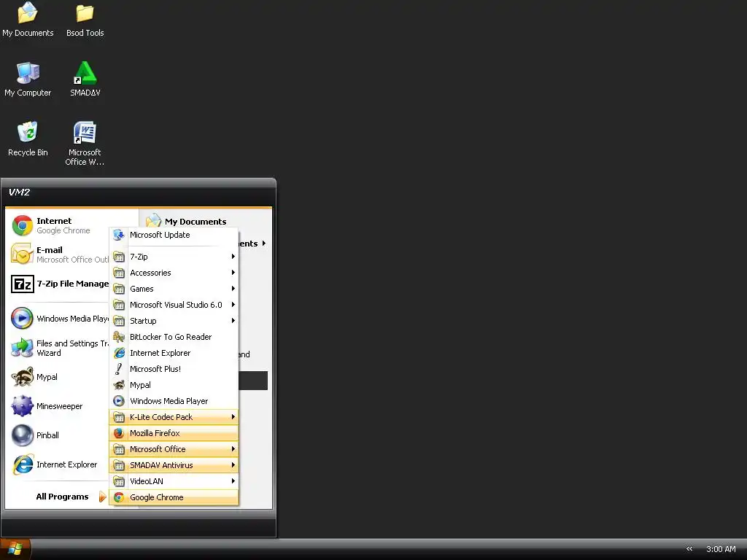Click the 7-Zip File Manager icon

tap(23, 284)
